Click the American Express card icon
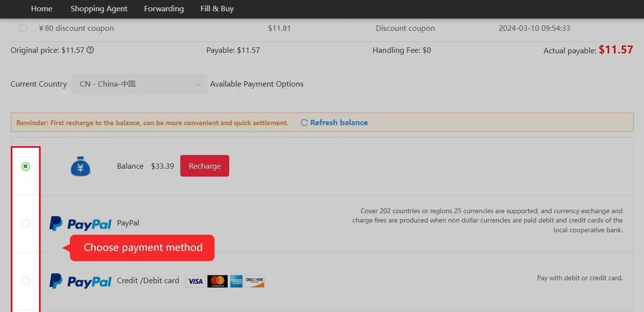 236,281
